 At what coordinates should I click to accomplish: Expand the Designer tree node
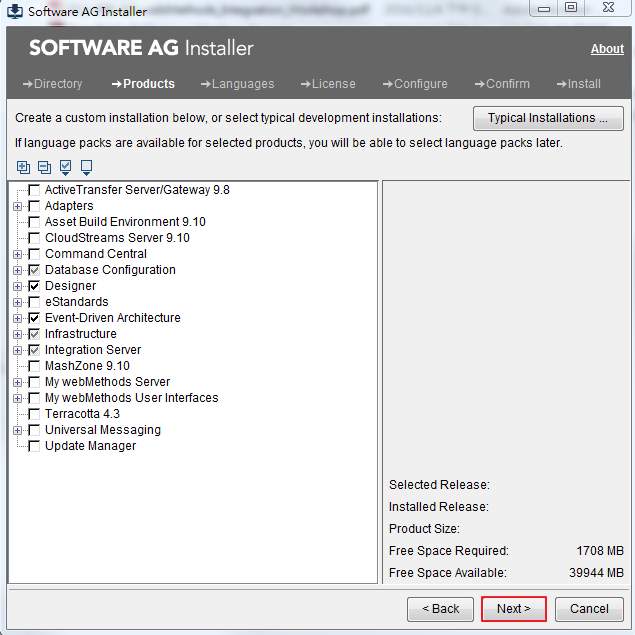click(x=17, y=286)
